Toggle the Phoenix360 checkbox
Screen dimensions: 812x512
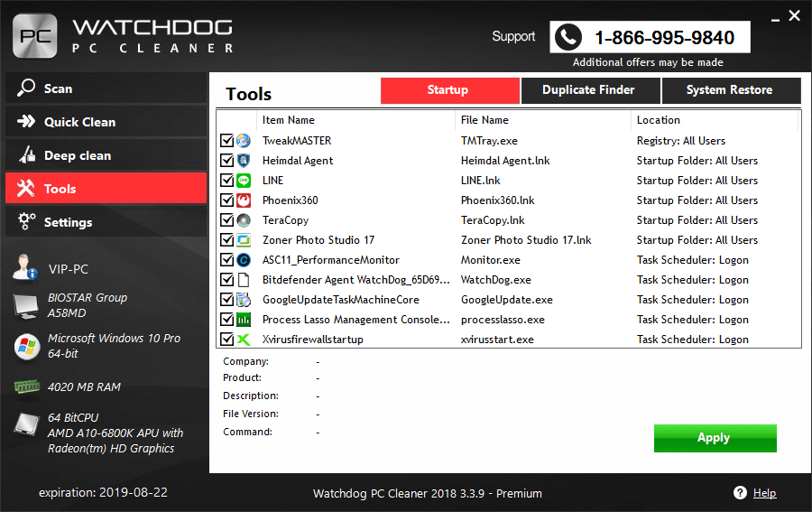point(226,200)
